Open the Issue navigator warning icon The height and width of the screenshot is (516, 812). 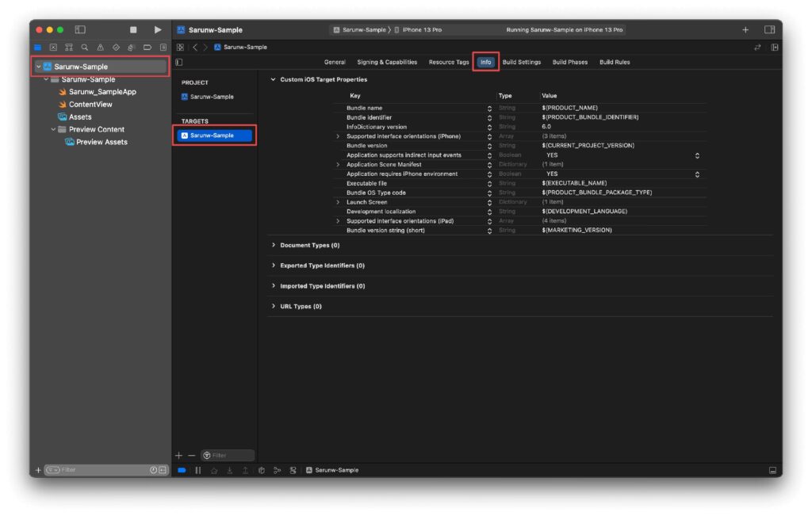click(x=101, y=48)
